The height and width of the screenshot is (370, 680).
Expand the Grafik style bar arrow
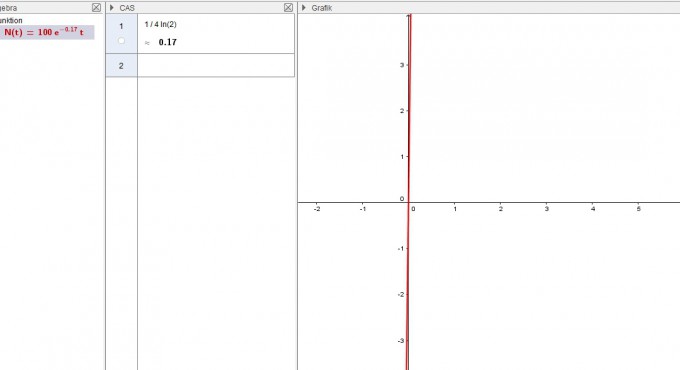point(304,7)
